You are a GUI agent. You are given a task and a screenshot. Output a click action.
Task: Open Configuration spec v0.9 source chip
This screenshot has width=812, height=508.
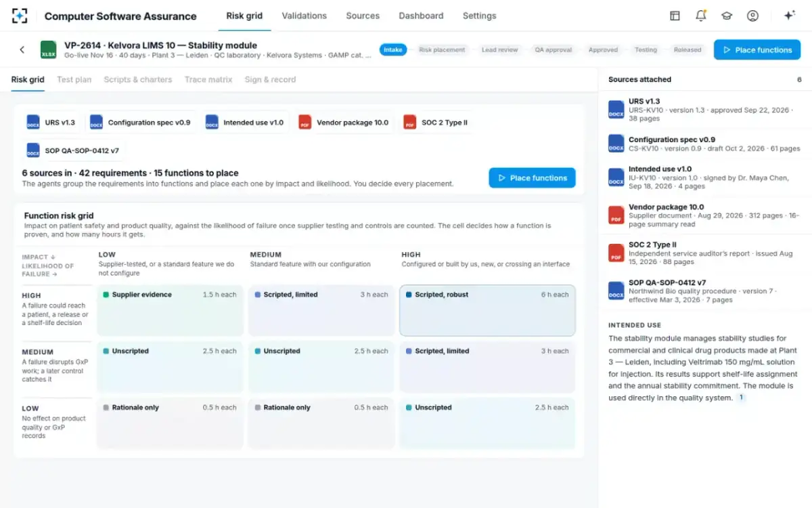click(141, 123)
